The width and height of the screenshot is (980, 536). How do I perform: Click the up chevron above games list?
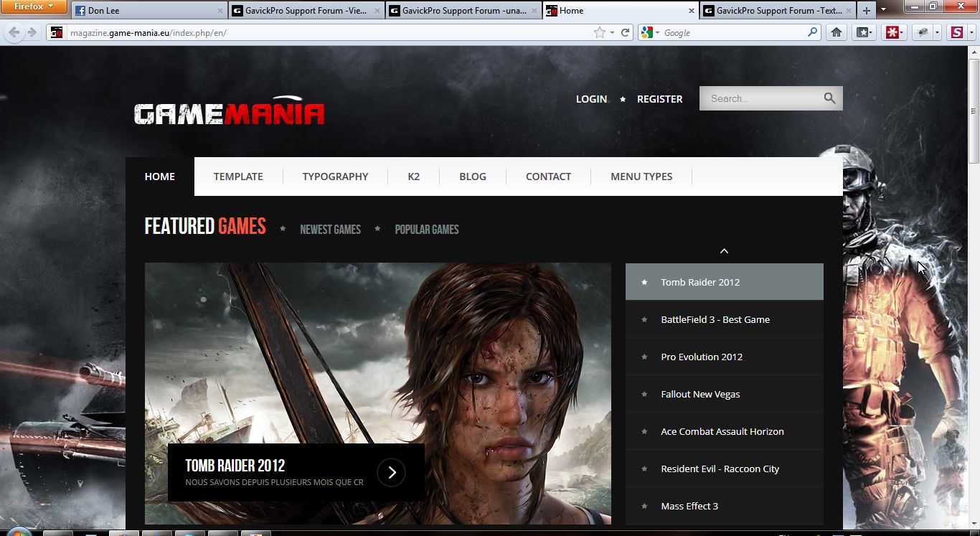pyautogui.click(x=724, y=250)
